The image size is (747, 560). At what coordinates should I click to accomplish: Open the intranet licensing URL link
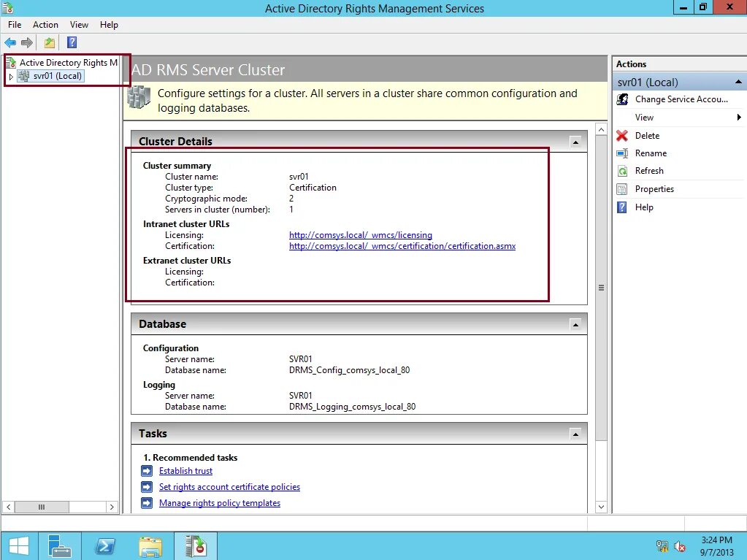(361, 235)
